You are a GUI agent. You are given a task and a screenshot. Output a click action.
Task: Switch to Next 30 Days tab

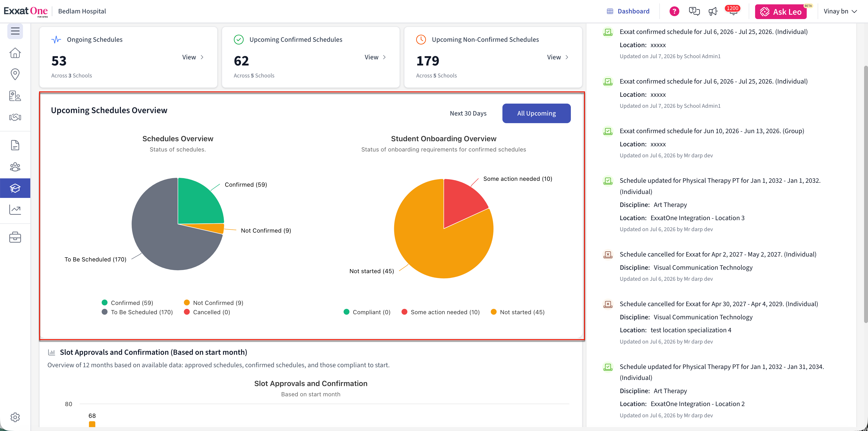[468, 113]
